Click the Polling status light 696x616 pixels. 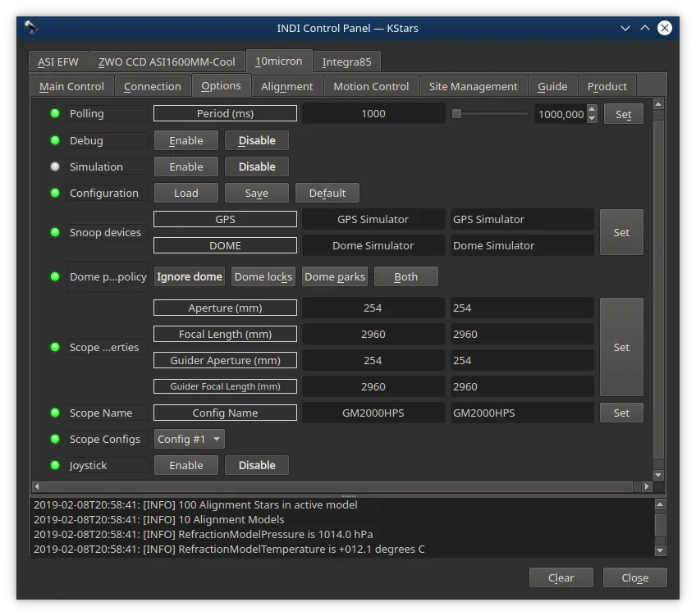pyautogui.click(x=55, y=113)
